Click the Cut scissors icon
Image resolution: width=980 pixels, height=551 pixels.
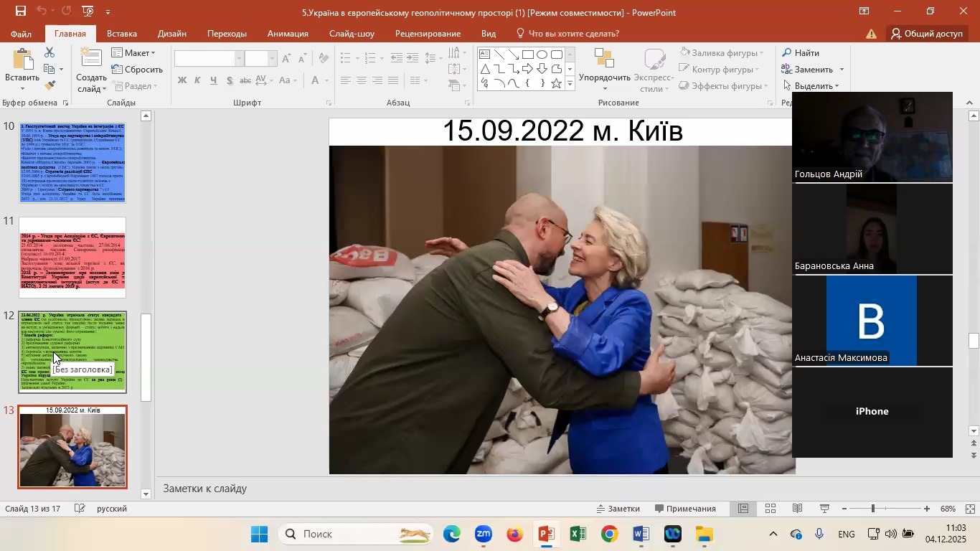50,52
